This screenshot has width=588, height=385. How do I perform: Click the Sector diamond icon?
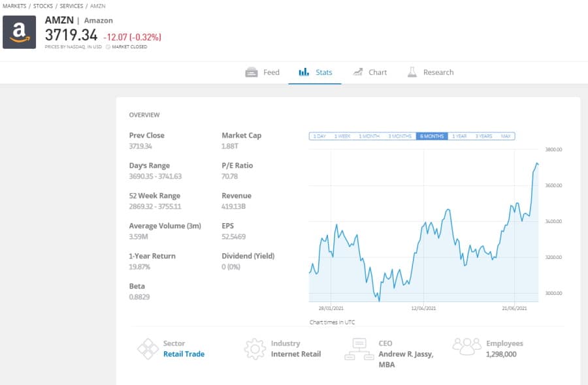coord(148,348)
